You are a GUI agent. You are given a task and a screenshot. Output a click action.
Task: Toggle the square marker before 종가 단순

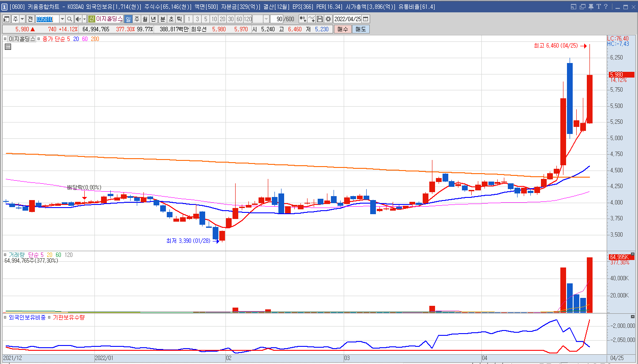pyautogui.click(x=39, y=39)
